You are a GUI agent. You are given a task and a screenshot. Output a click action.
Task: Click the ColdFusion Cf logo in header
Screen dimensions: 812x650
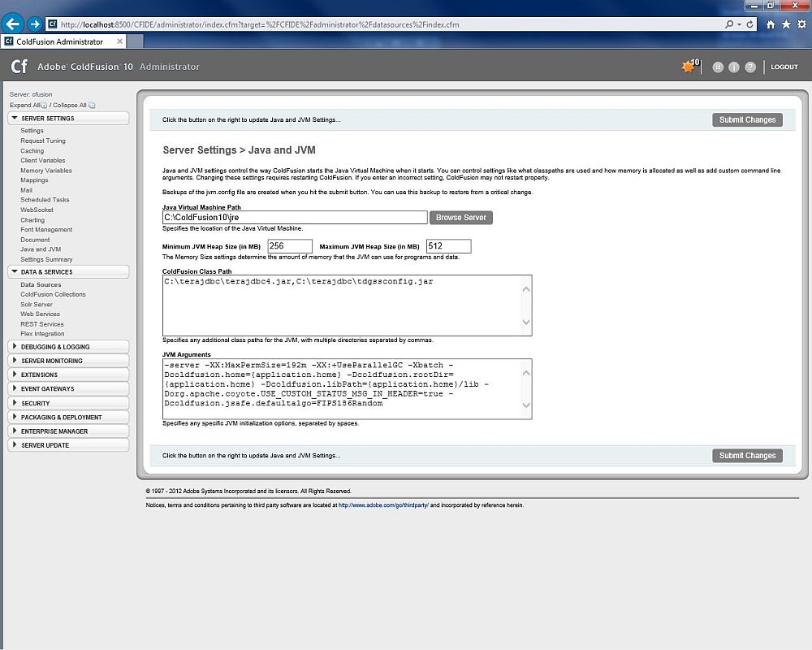coord(19,67)
